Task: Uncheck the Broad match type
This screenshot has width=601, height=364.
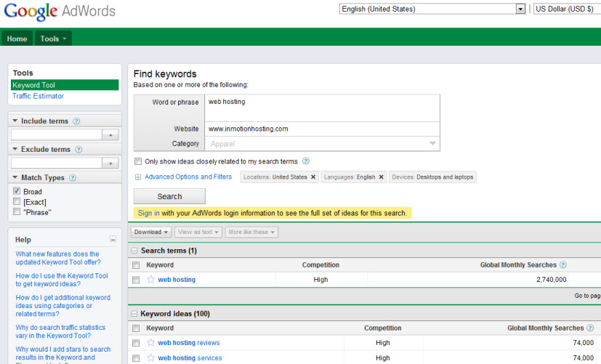Action: pyautogui.click(x=17, y=191)
